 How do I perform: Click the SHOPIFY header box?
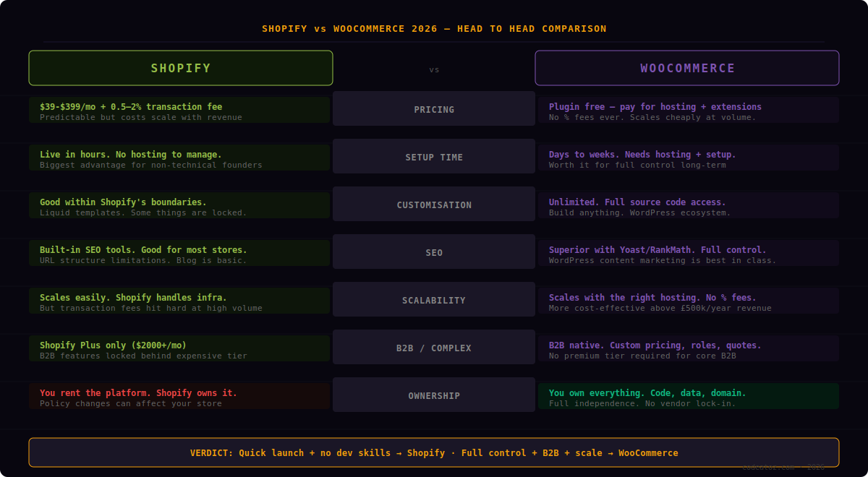(x=181, y=68)
